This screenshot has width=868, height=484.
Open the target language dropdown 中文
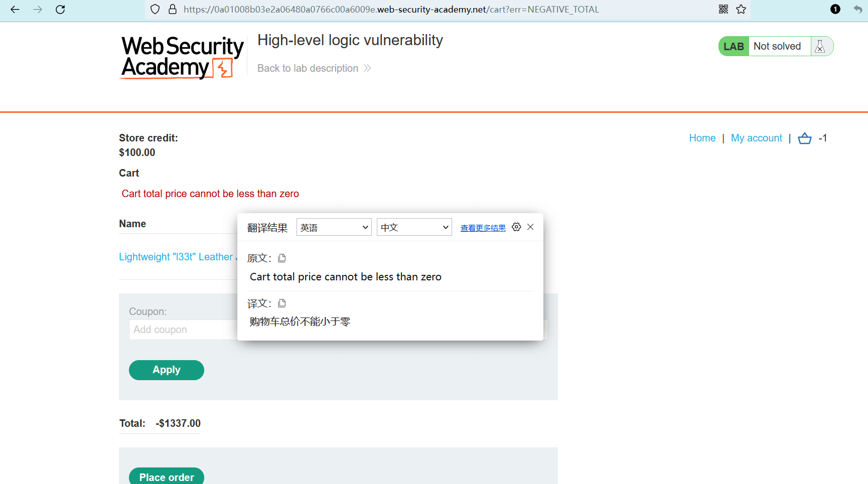414,227
